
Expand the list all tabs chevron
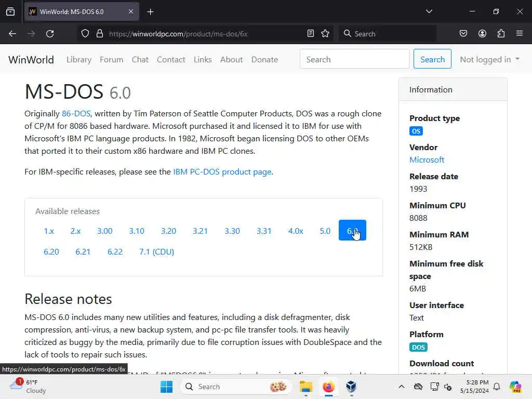[429, 11]
